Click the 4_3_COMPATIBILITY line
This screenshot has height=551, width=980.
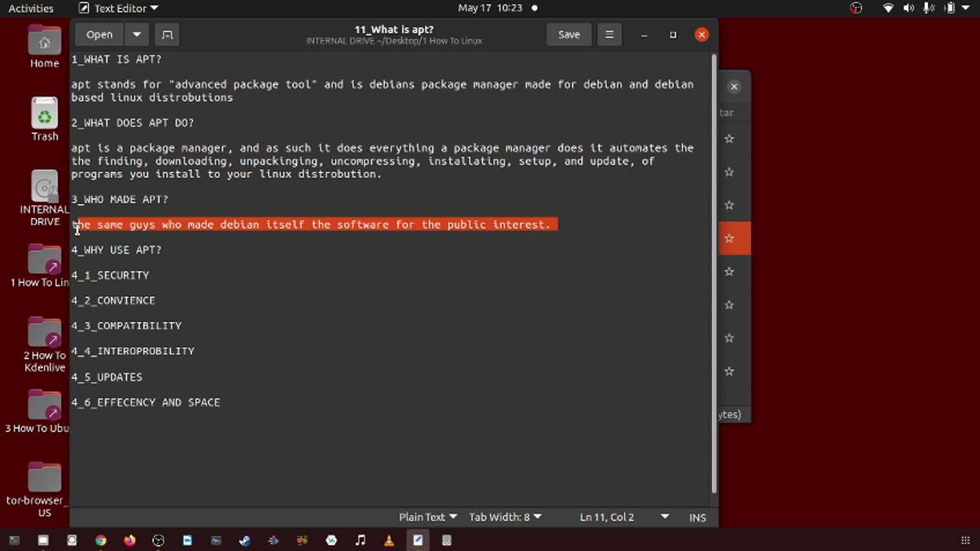126,325
